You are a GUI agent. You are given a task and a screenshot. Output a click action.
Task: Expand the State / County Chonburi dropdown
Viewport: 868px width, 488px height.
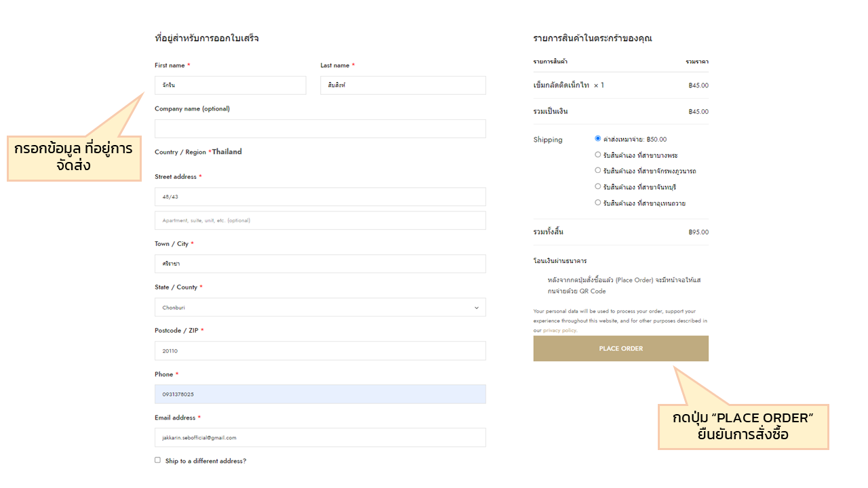click(320, 308)
